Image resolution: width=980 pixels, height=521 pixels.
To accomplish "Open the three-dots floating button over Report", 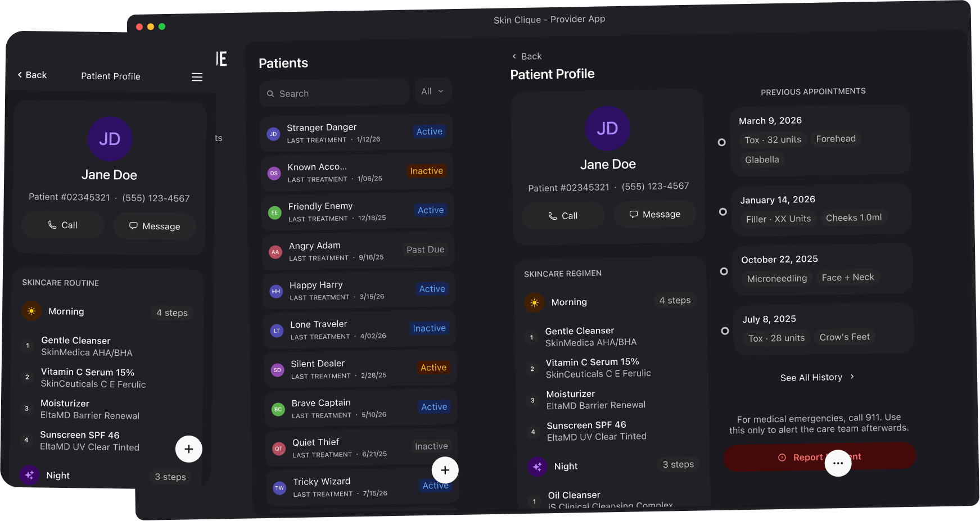I will tap(838, 463).
